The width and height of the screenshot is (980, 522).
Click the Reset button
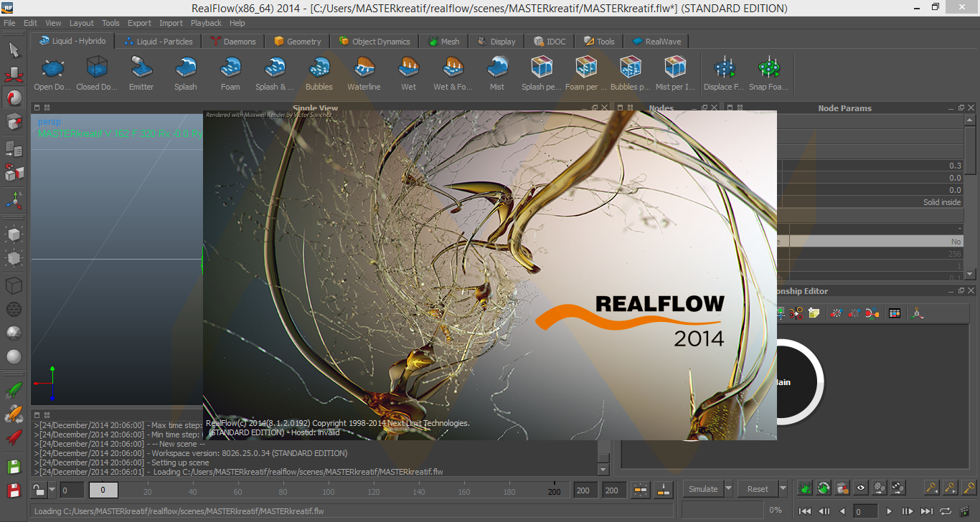pyautogui.click(x=758, y=489)
